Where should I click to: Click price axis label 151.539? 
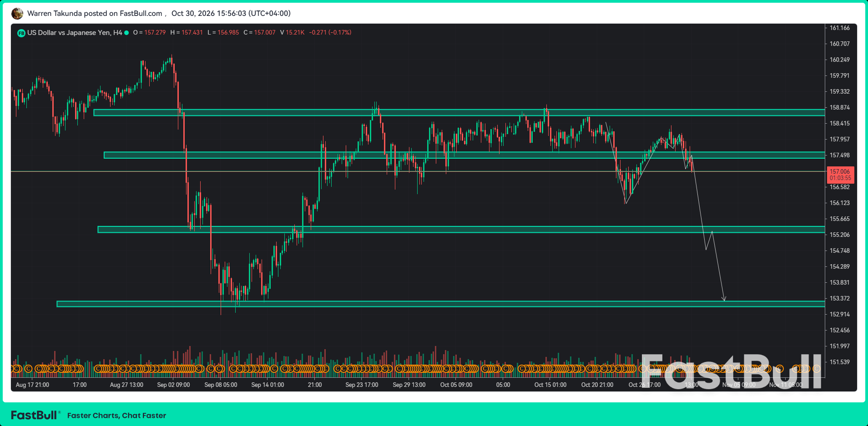click(840, 362)
